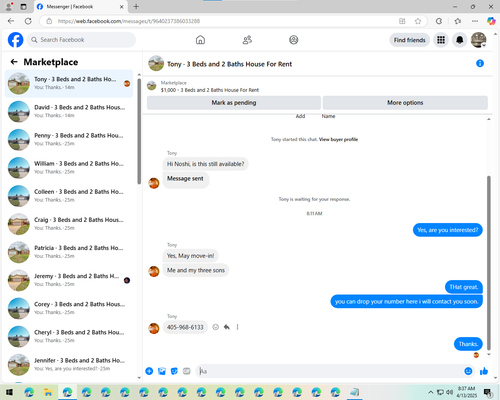Click Mark as pending button

(234, 103)
